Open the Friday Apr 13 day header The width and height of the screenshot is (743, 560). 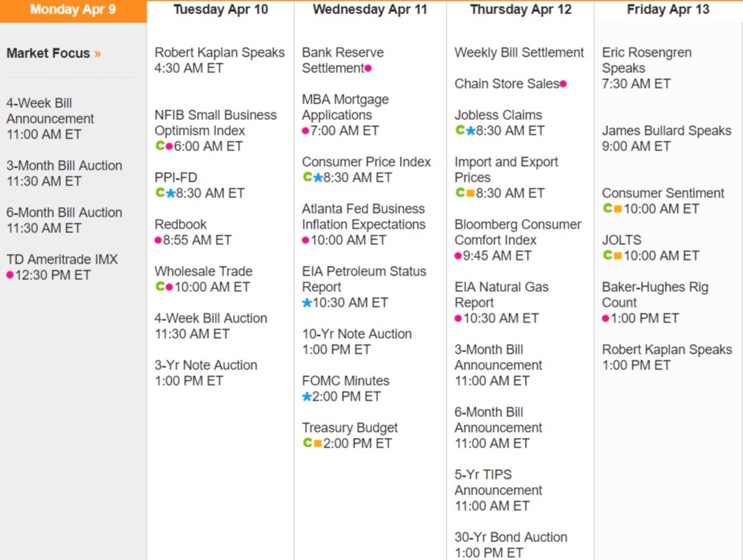(668, 10)
